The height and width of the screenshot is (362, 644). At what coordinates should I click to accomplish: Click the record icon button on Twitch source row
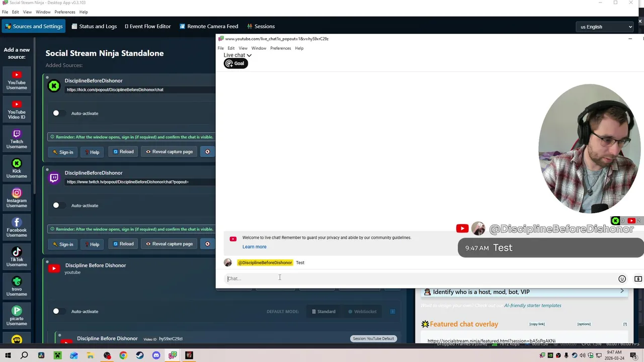point(207,244)
